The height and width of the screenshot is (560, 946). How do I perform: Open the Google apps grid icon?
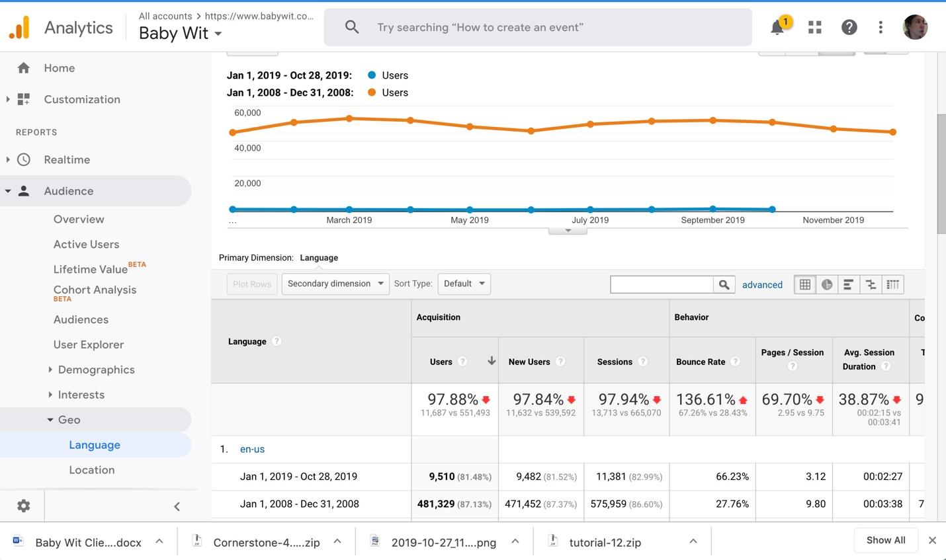tap(815, 27)
